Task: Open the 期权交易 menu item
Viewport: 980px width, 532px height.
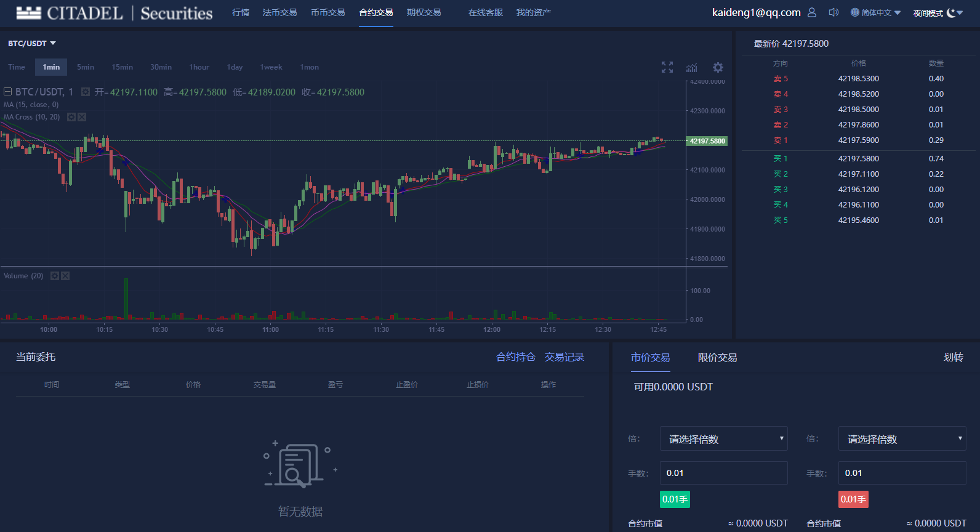Action: pos(424,12)
